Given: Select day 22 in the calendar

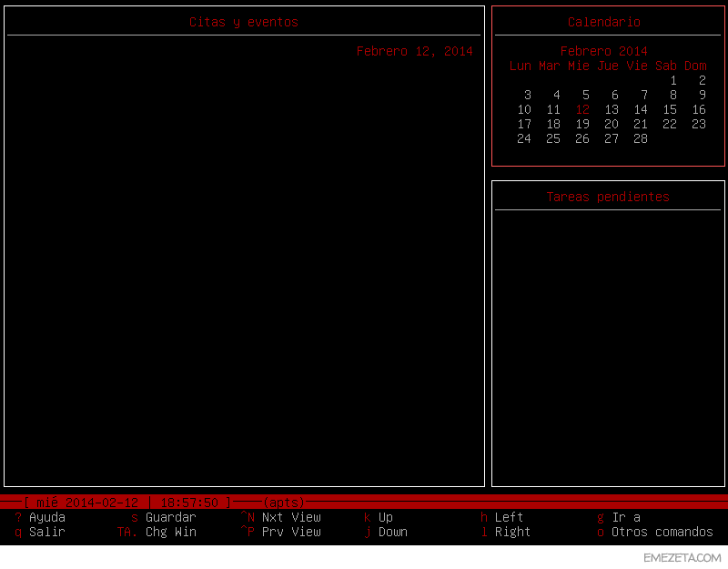Looking at the screenshot, I should (670, 124).
